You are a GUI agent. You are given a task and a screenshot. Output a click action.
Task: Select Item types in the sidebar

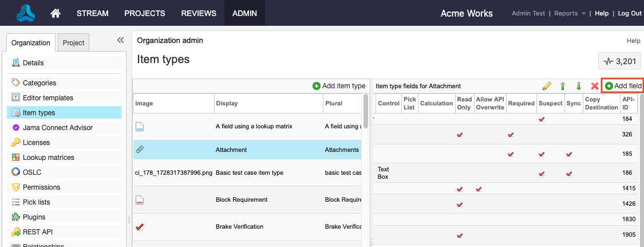pos(64,112)
